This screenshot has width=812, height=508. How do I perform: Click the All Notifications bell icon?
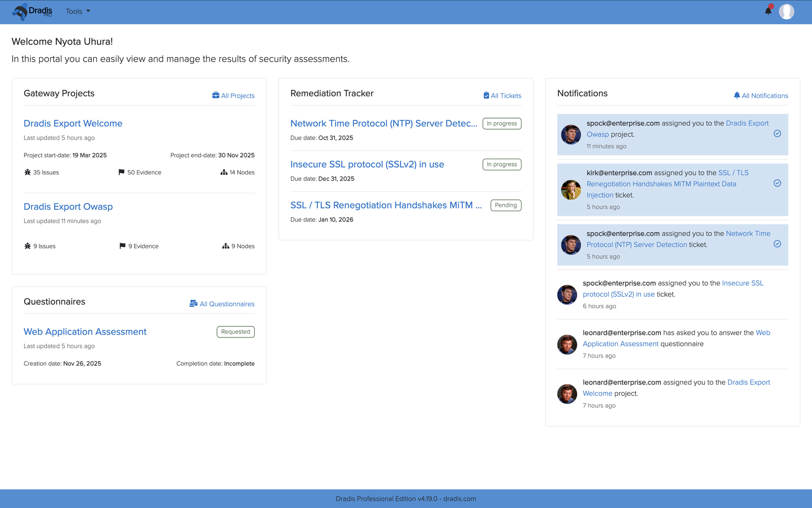[x=737, y=95]
